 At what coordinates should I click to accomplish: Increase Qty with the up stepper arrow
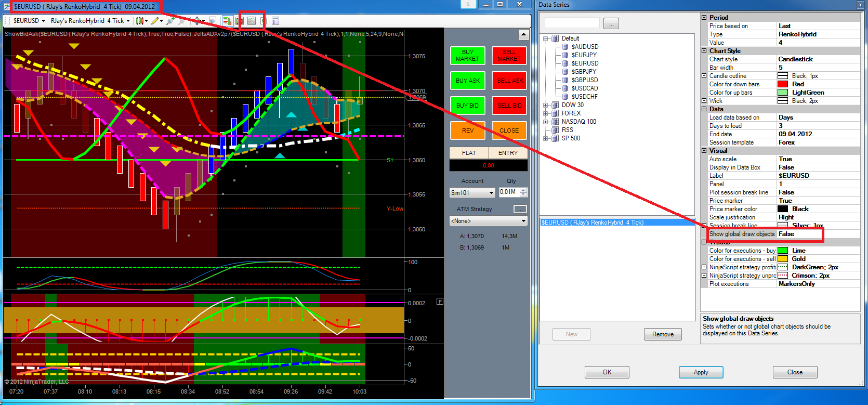coord(523,190)
